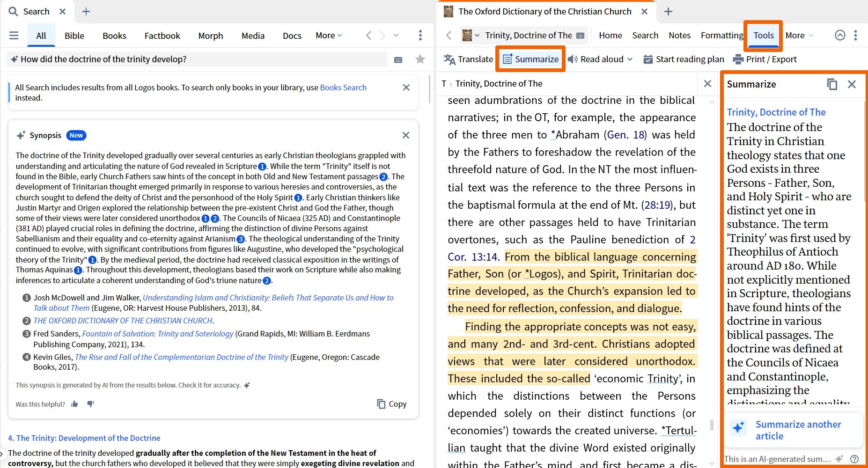This screenshot has height=468, width=868.
Task: Close the Search tab
Action: click(63, 12)
